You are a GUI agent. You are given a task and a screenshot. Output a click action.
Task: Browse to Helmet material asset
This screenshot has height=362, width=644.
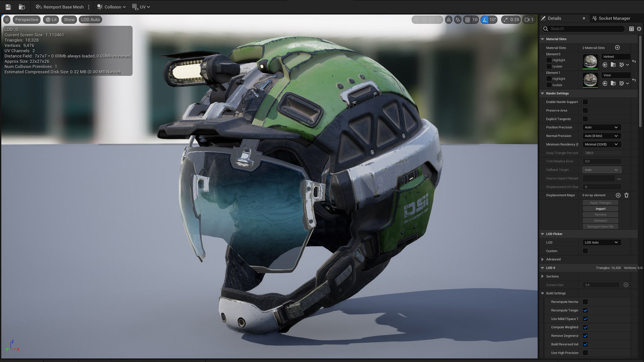(613, 65)
